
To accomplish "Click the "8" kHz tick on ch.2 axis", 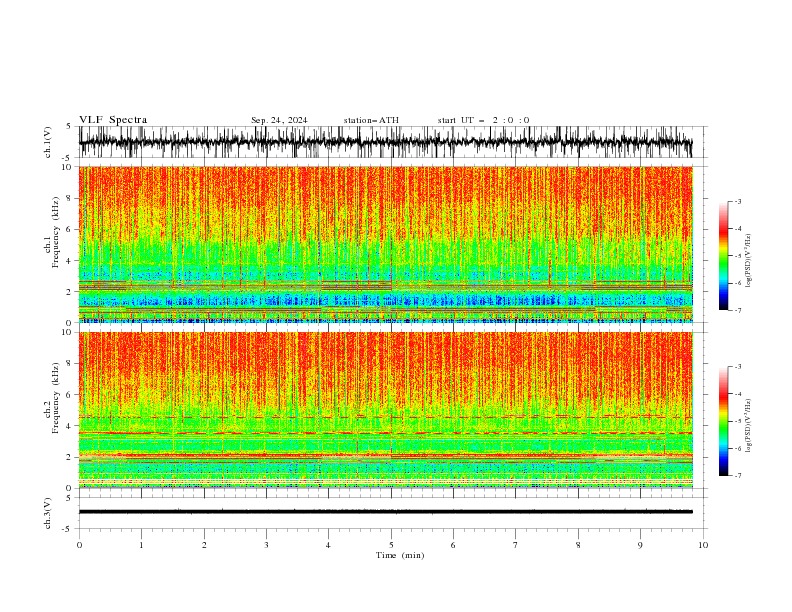I will tap(69, 363).
